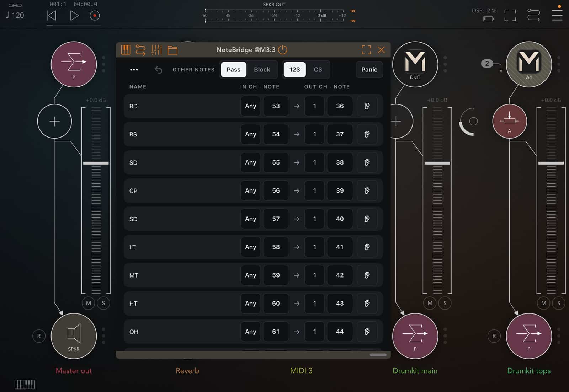
Task: Solo the Drumkit main channel
Action: (445, 303)
